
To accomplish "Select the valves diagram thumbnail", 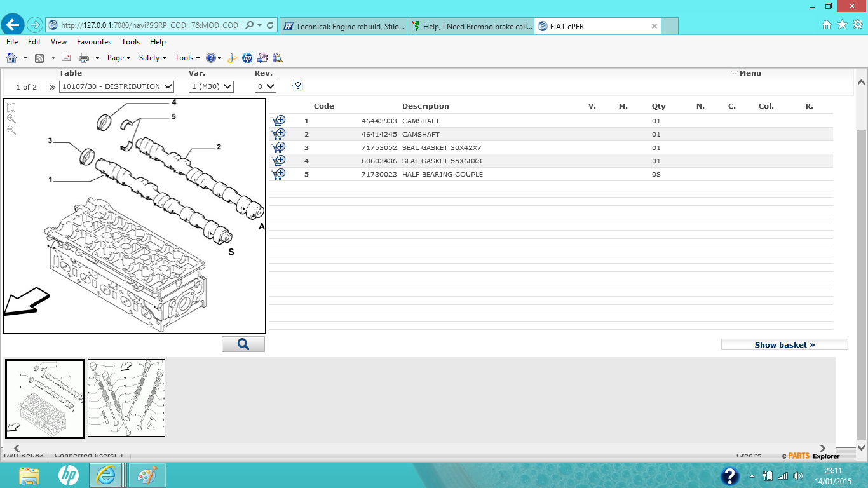I will tap(126, 398).
